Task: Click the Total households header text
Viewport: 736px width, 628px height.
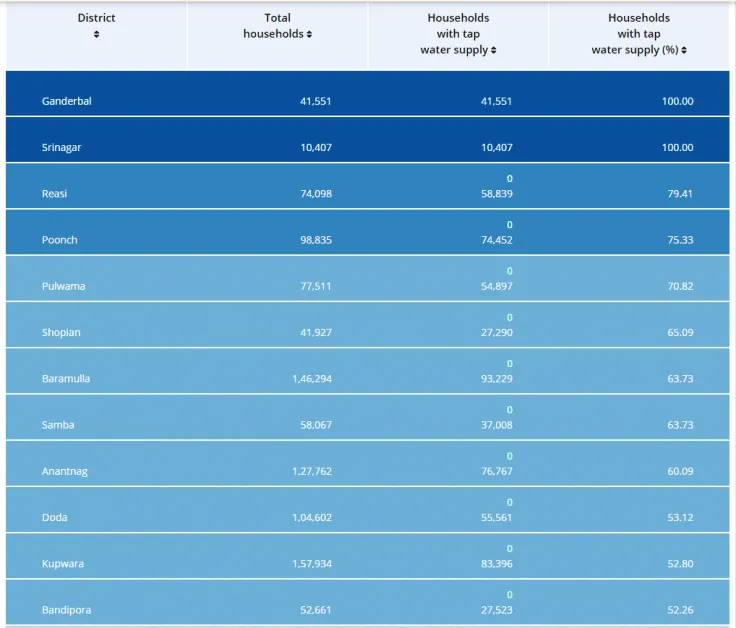Action: point(276,26)
